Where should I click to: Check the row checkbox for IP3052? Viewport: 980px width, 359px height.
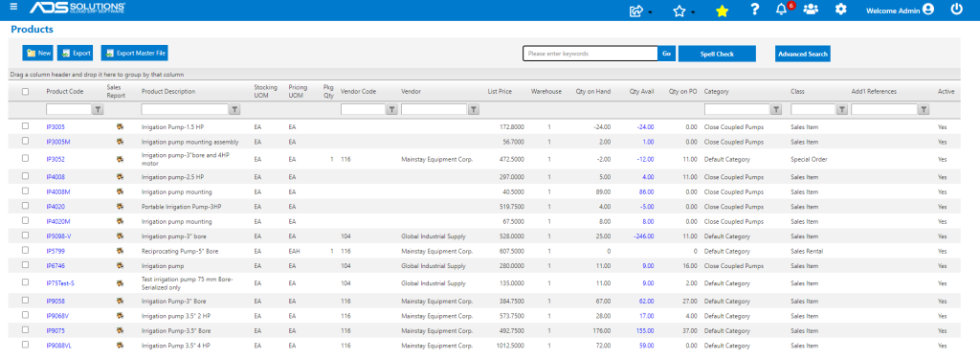pos(26,158)
